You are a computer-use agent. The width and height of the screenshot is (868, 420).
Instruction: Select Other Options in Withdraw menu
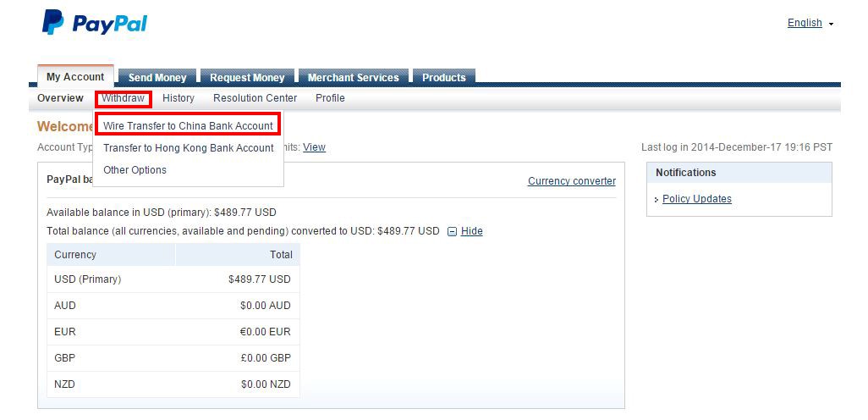click(135, 170)
